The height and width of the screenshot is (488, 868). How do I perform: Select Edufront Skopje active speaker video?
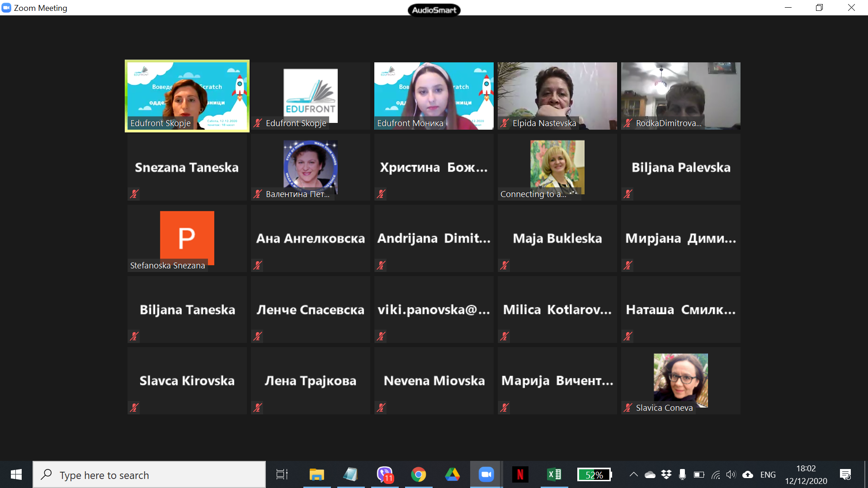[x=187, y=96]
